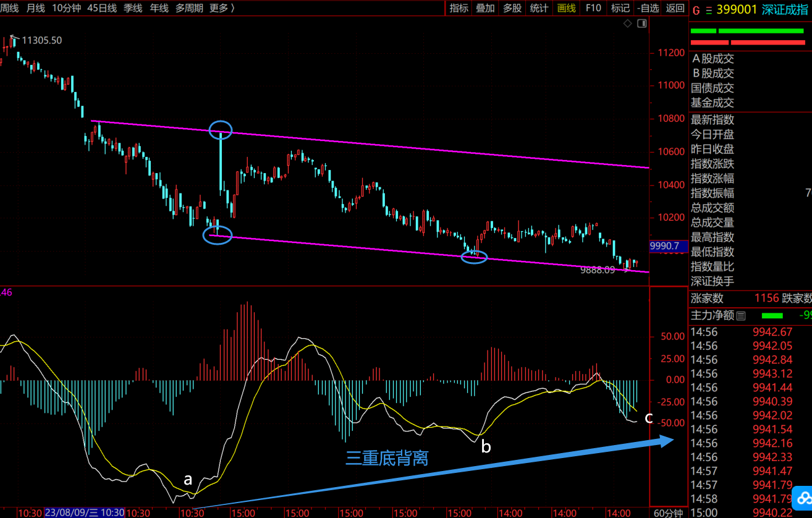Click the highlighted date label 23/08/09/三 10:30
Image resolution: width=812 pixels, height=518 pixels.
click(x=85, y=513)
